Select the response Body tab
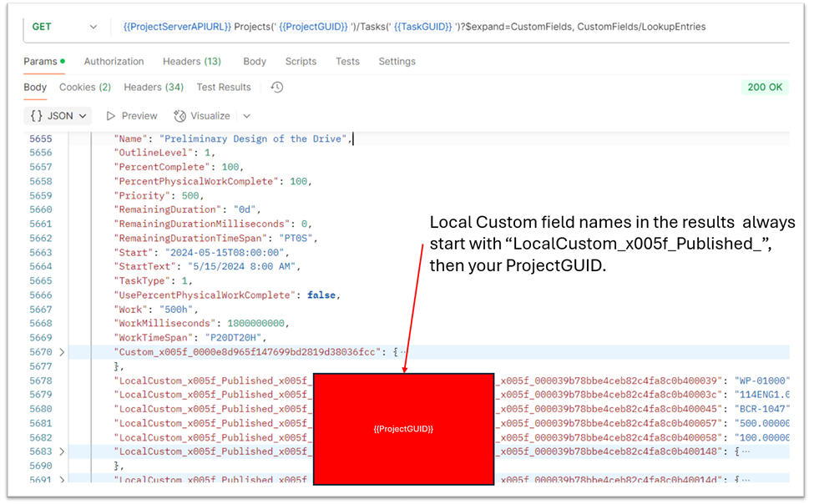Image resolution: width=814 pixels, height=504 pixels. 35,88
